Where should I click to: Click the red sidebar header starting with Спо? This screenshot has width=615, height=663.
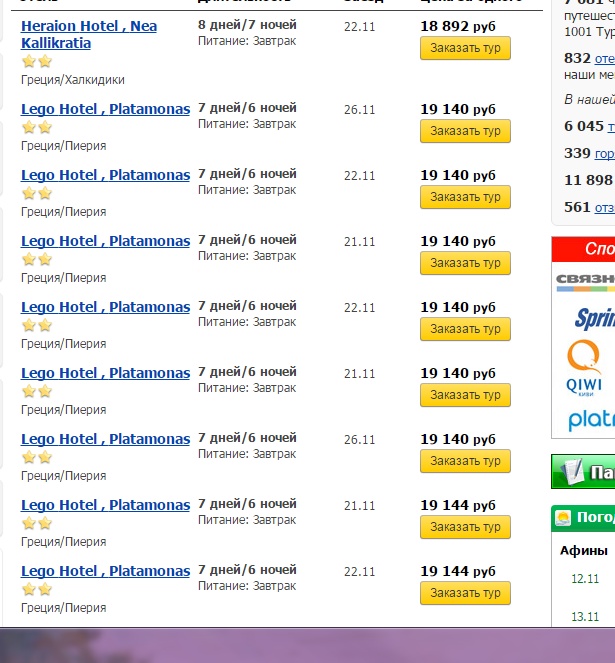583,249
